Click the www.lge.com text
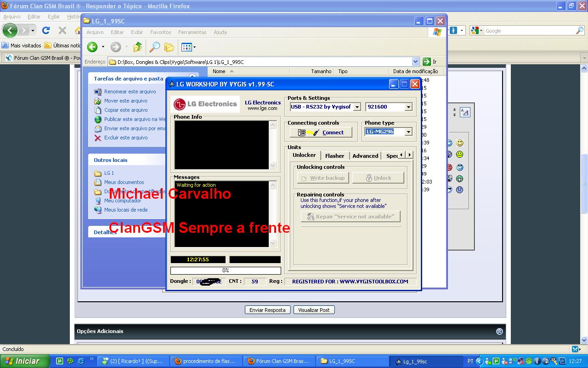588x368 pixels. (x=262, y=109)
